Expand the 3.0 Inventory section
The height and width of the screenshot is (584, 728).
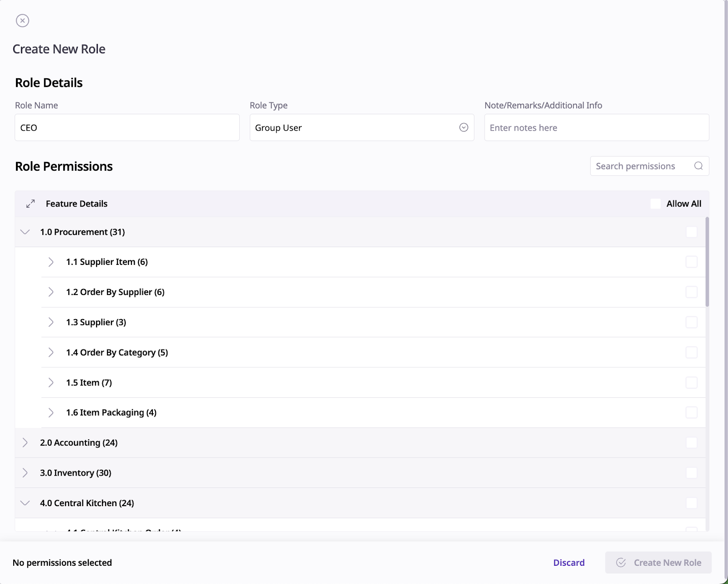pyautogui.click(x=25, y=473)
